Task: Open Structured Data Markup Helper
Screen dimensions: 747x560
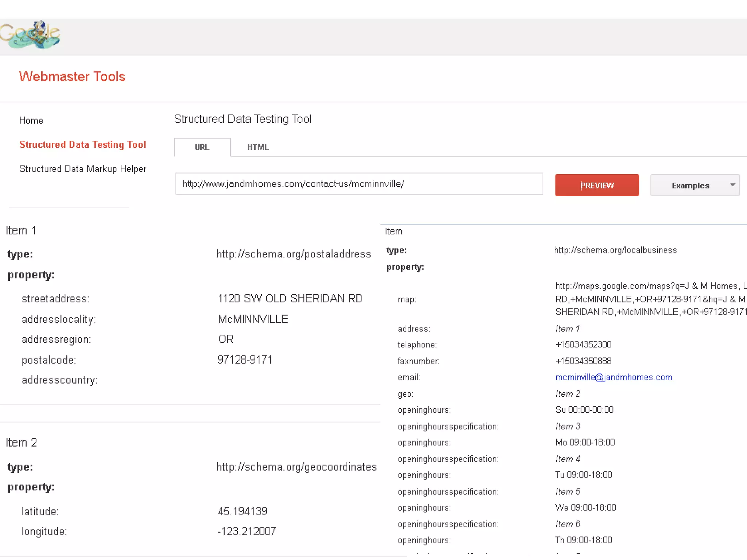Action: [x=83, y=168]
